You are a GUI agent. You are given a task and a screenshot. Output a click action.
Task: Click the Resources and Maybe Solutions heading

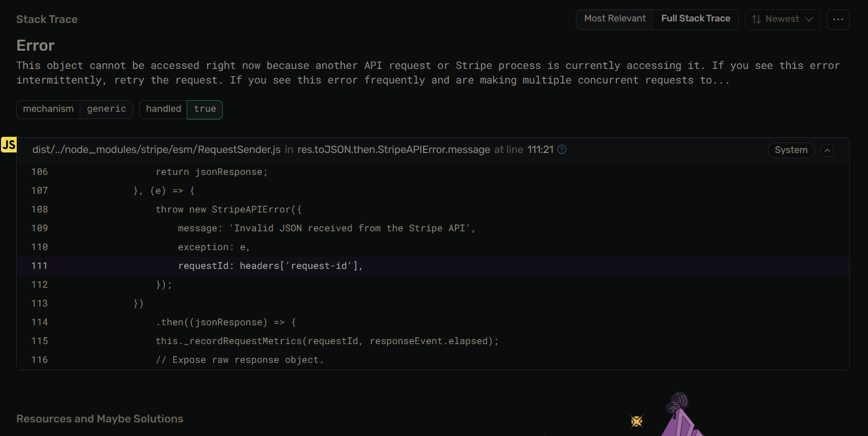click(x=100, y=419)
